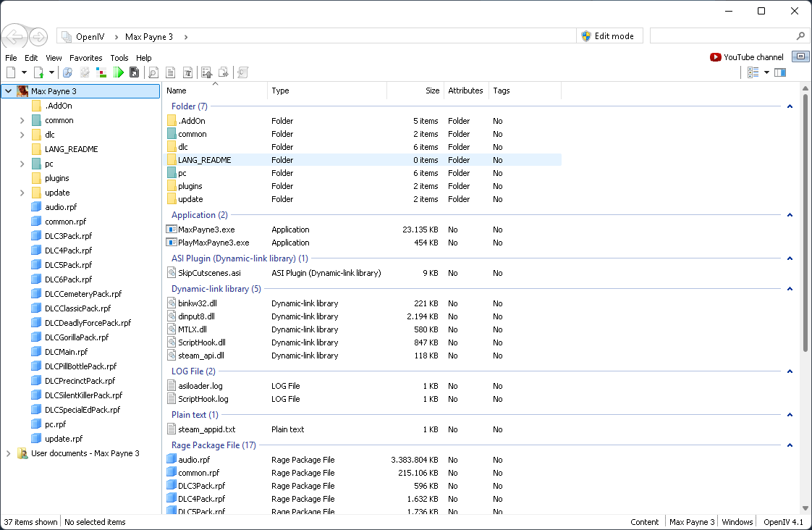Collapse the Dynamic-link library (5) group
This screenshot has height=530, width=812.
tap(790, 289)
